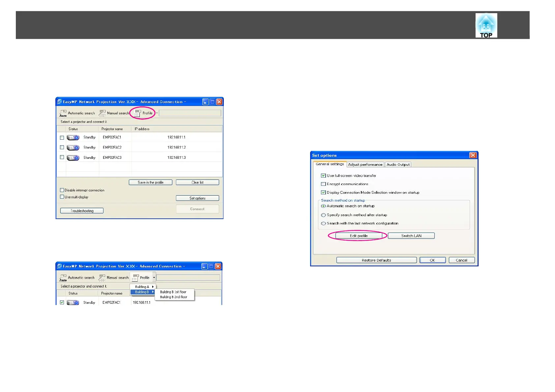
Task: Click the Profile icon in the lower window
Action: point(135,278)
